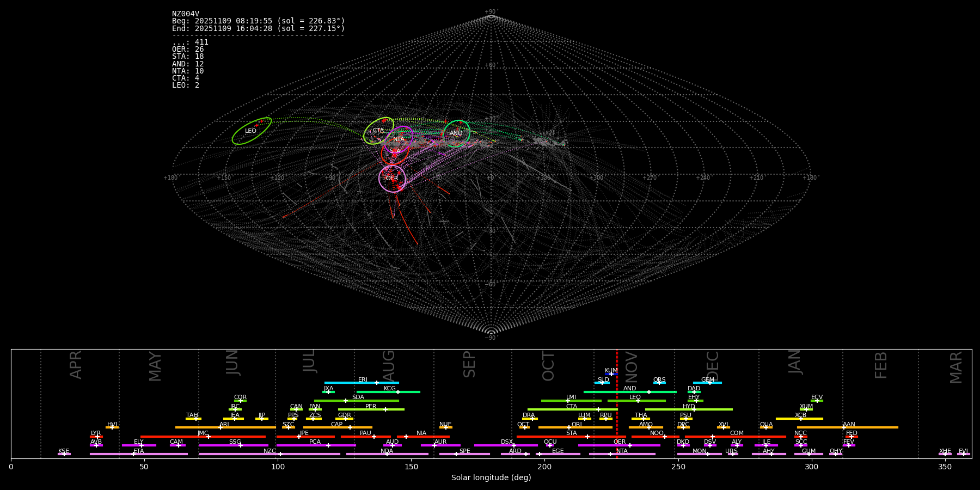The image size is (980, 490).
Task: Click the SDA shower bar in timeline
Action: click(x=357, y=400)
